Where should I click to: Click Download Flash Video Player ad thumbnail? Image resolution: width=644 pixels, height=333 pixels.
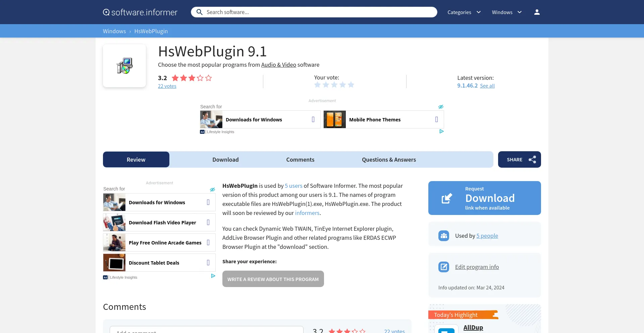pos(114,222)
